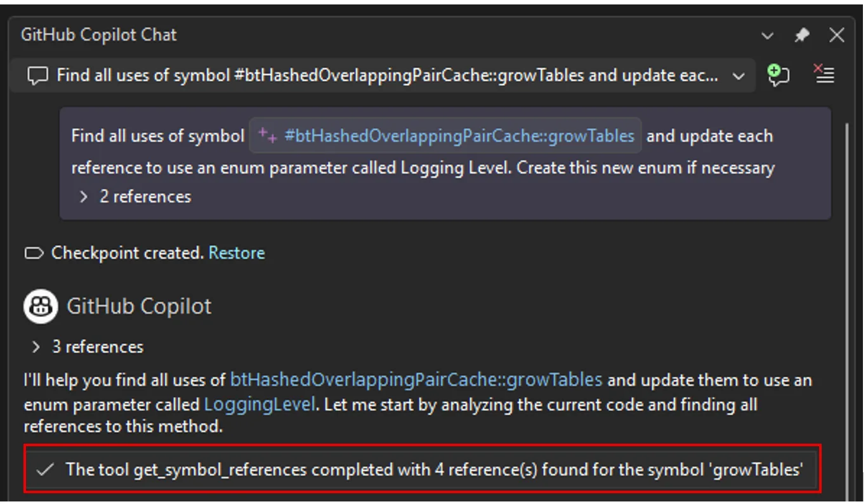Expand the "2 references" section
The width and height of the screenshot is (868, 504).
click(83, 197)
